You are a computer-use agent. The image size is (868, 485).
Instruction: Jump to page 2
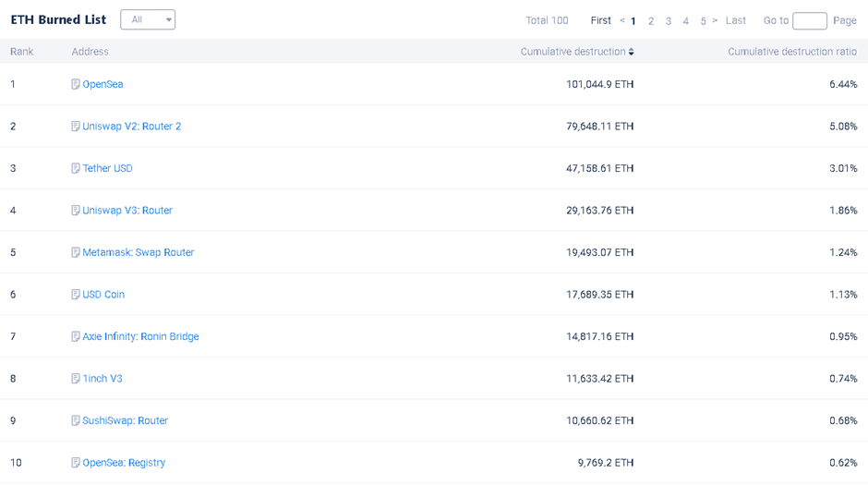pos(651,21)
